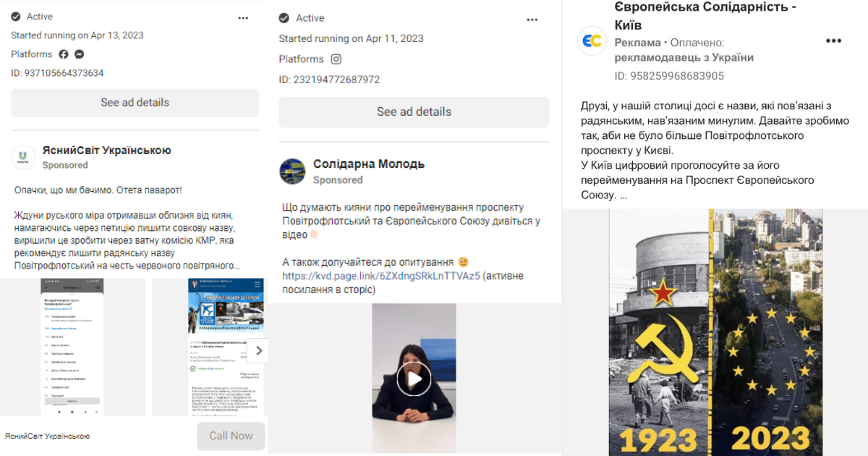Click the ЯснийСвіт Українською page avatar
868x456 pixels.
pyautogui.click(x=22, y=157)
